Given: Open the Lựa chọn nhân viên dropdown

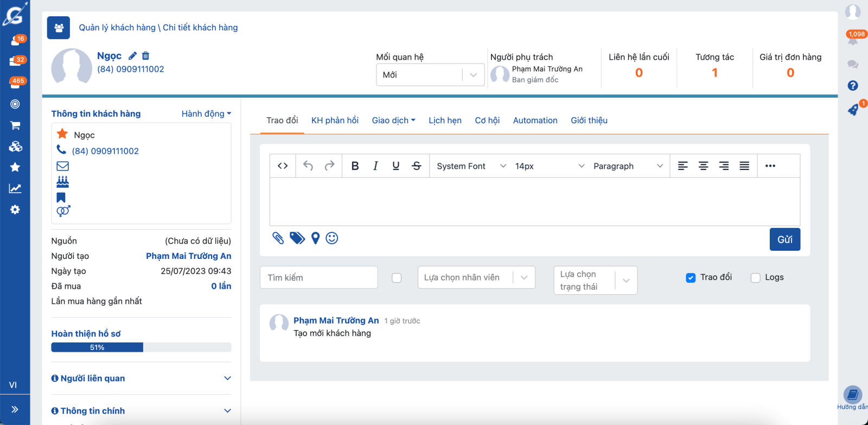Looking at the screenshot, I should tap(476, 277).
